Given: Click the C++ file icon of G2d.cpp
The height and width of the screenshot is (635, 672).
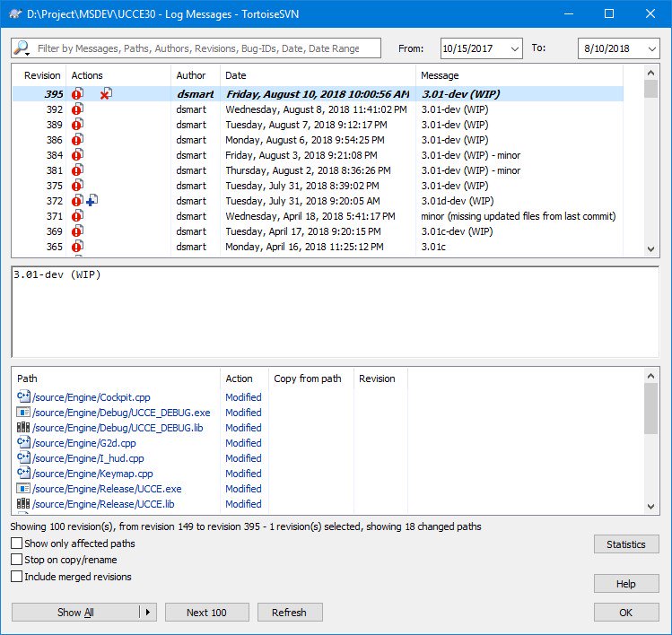Looking at the screenshot, I should 23,442.
